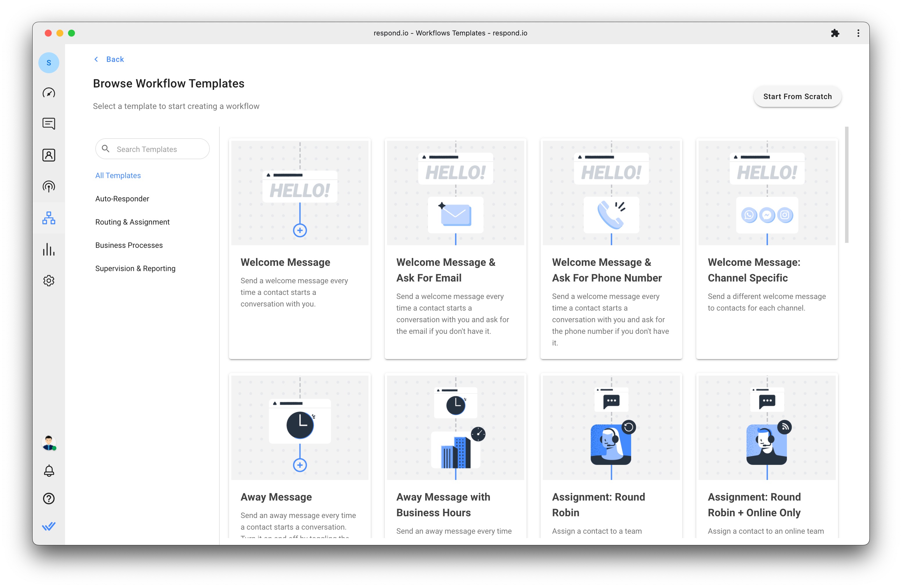Select the notifications bell icon

[x=50, y=471]
